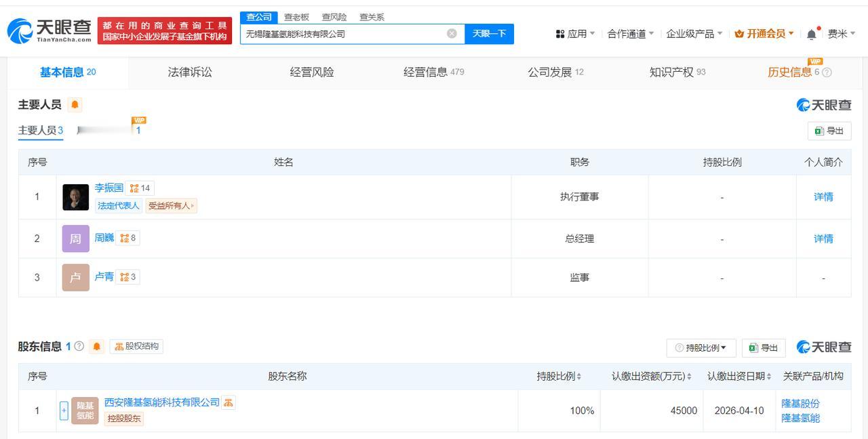This screenshot has width=868, height=439.
Task: Click the red promotional banner
Action: click(x=165, y=30)
